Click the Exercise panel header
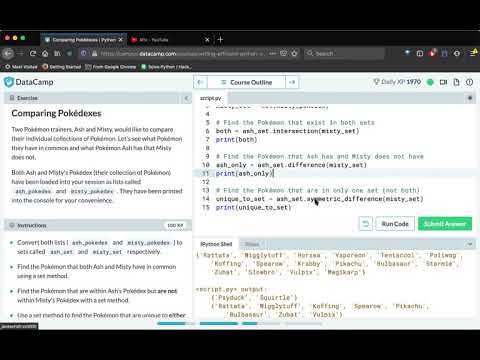480x360 pixels. 98,98
